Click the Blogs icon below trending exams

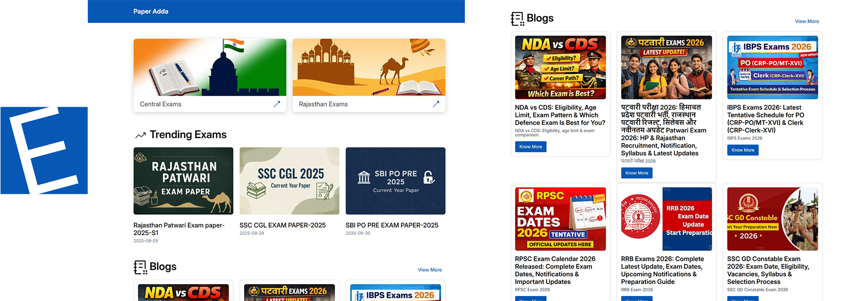[140, 267]
